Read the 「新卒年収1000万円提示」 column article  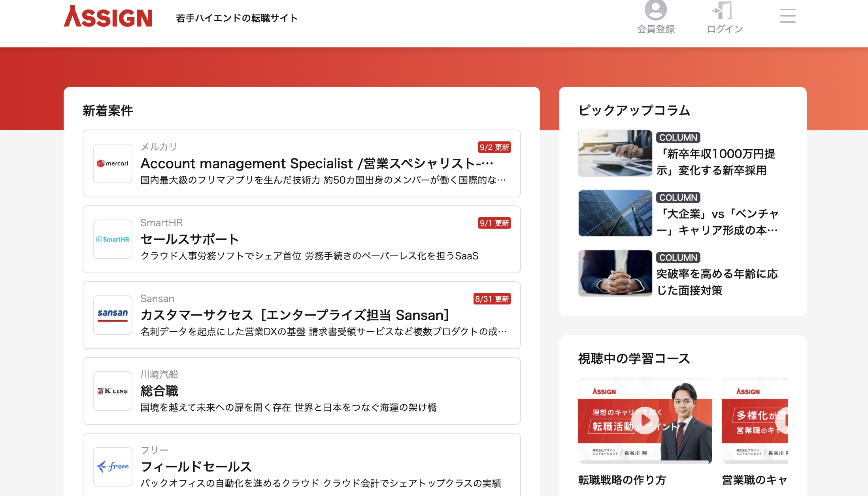point(716,162)
